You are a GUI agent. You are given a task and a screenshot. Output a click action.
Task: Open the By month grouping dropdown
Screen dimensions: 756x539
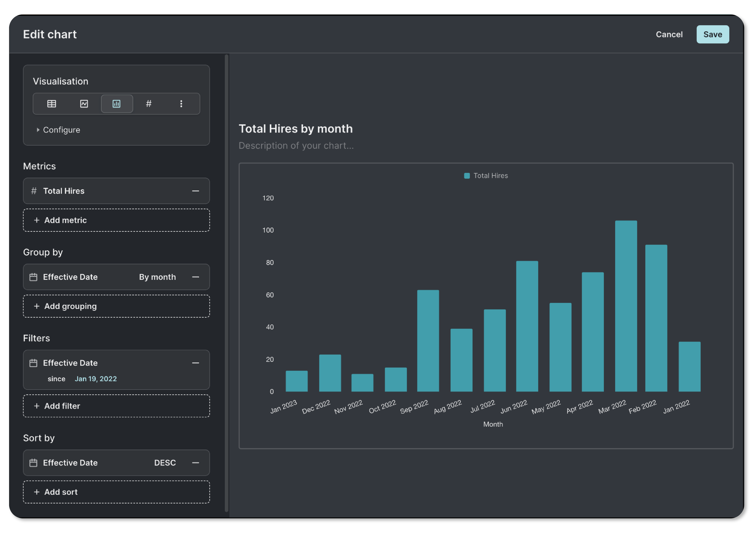157,277
